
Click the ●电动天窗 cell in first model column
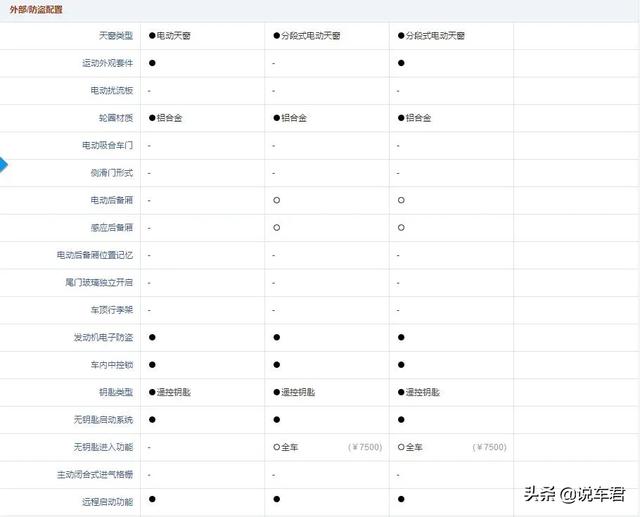170,36
